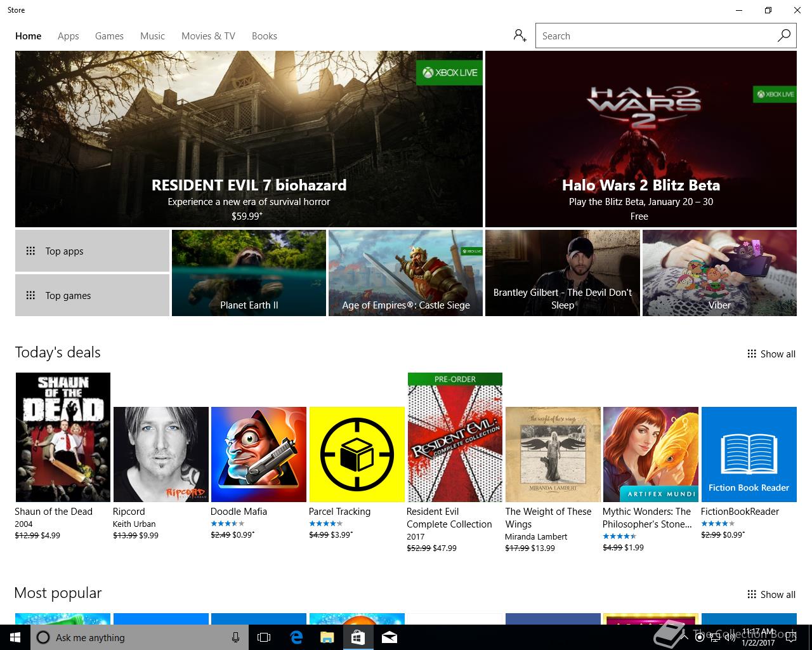Click Show all for Today's deals
Image resolution: width=812 pixels, height=650 pixels.
coord(771,354)
